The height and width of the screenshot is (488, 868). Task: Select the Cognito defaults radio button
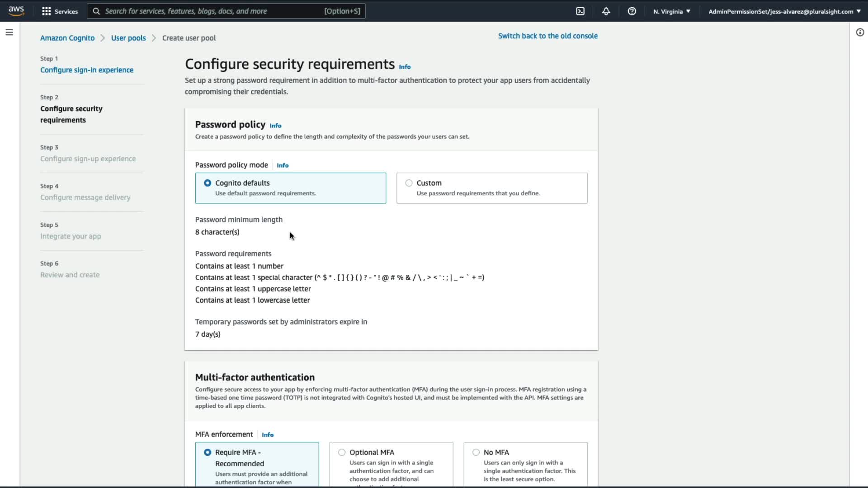coord(208,183)
